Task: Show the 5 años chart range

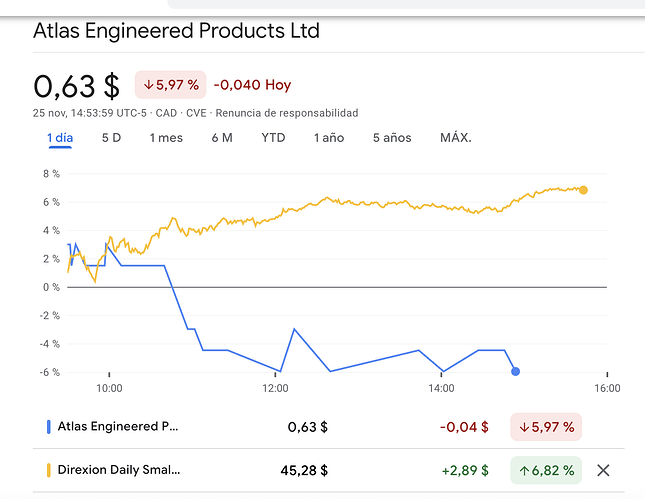Action: pos(392,137)
